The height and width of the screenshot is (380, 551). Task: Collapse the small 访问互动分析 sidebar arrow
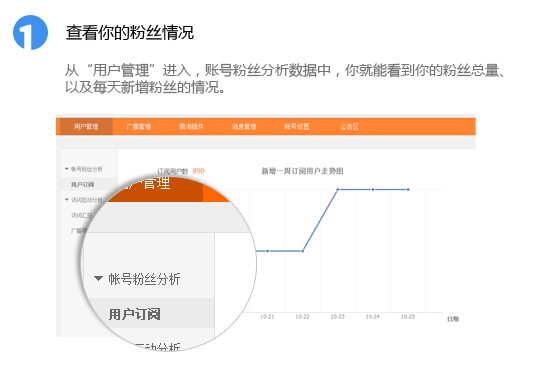[x=67, y=200]
